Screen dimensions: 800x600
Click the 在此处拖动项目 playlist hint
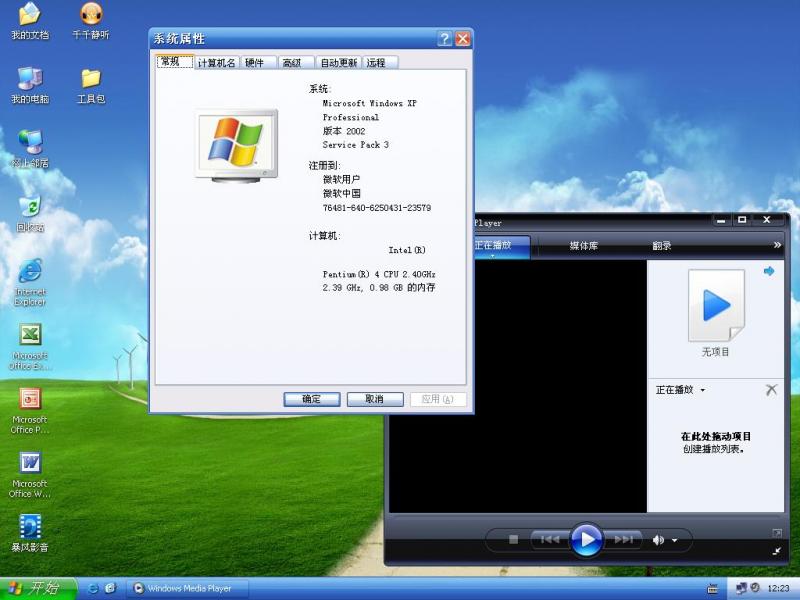click(716, 436)
